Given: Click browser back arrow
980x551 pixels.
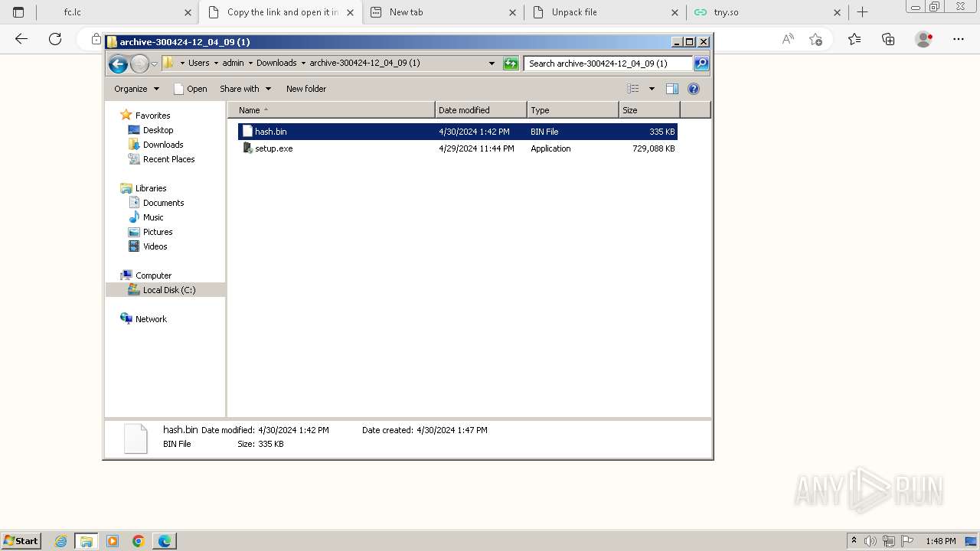Looking at the screenshot, I should (x=21, y=39).
